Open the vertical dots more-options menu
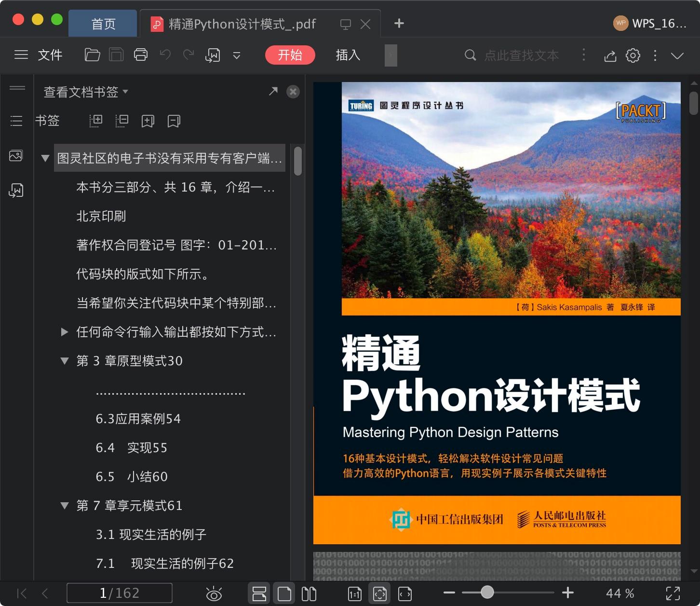 coord(655,55)
